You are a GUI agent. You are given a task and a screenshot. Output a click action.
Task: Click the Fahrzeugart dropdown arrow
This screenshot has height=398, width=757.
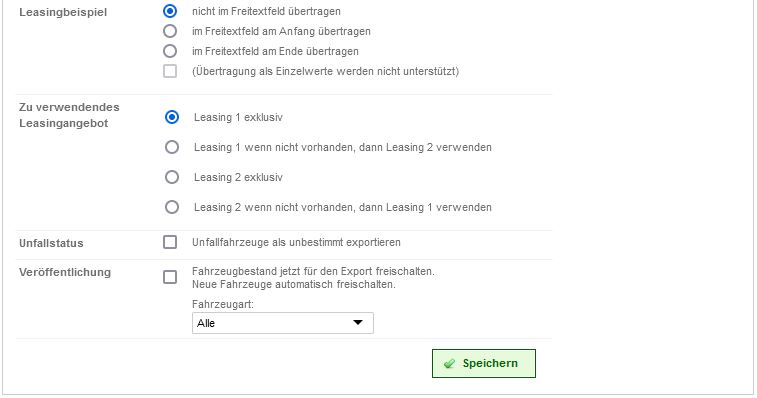tap(358, 323)
